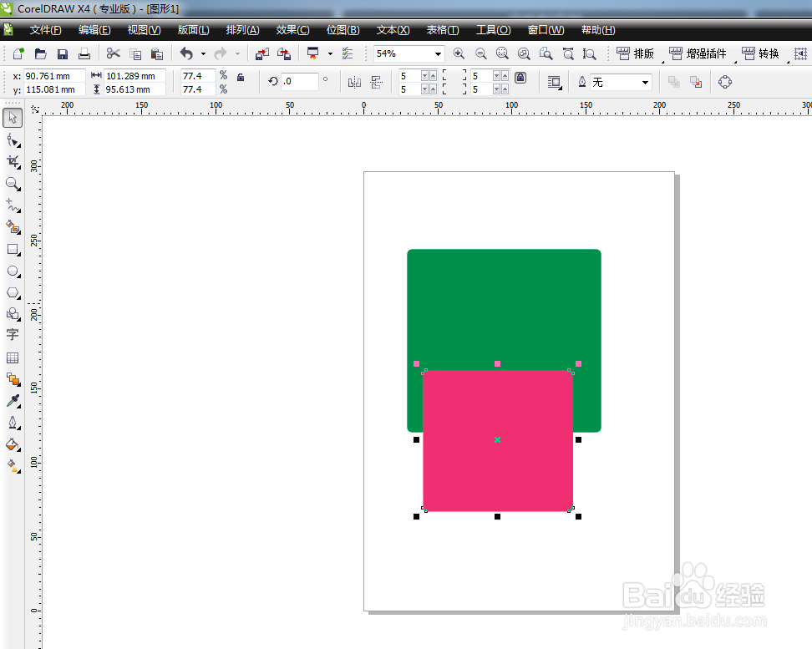The image size is (812, 649).
Task: Open the 效果(C) menu
Action: [293, 30]
